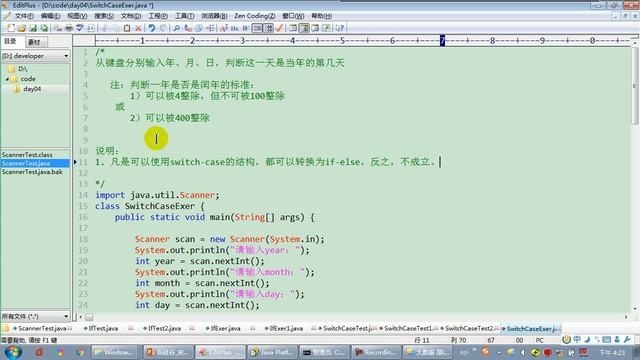Open the Java Platform taskbar button
The image size is (640, 360).
pos(272,352)
